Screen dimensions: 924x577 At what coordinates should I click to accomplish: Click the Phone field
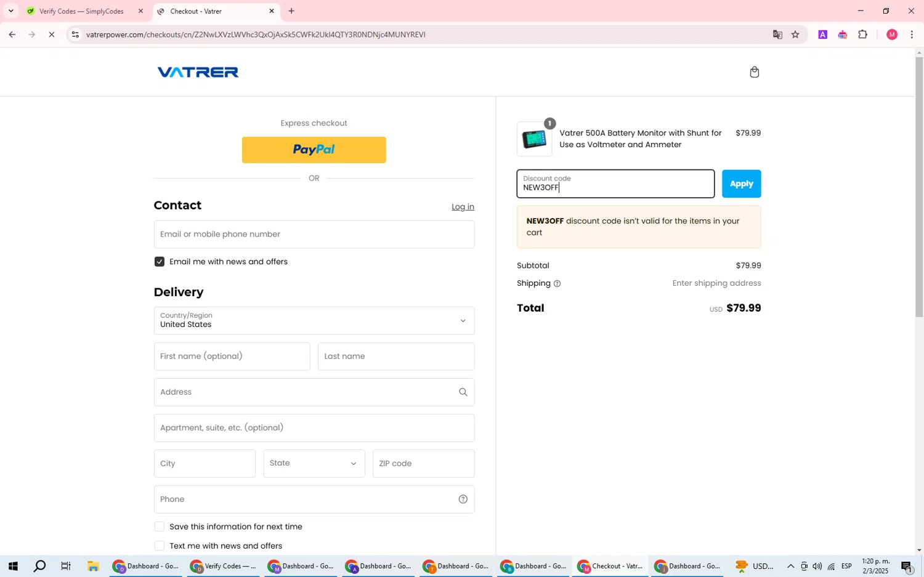coord(314,499)
